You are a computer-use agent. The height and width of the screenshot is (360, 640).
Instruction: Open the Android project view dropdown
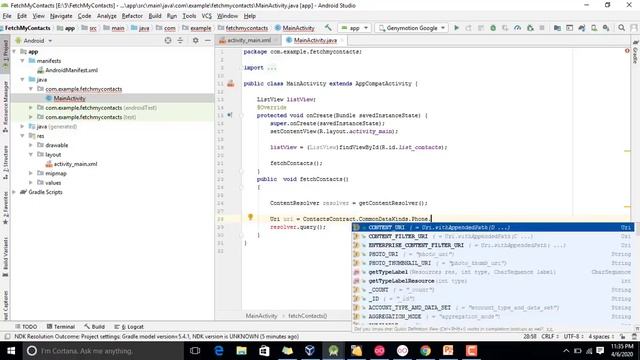click(34, 40)
